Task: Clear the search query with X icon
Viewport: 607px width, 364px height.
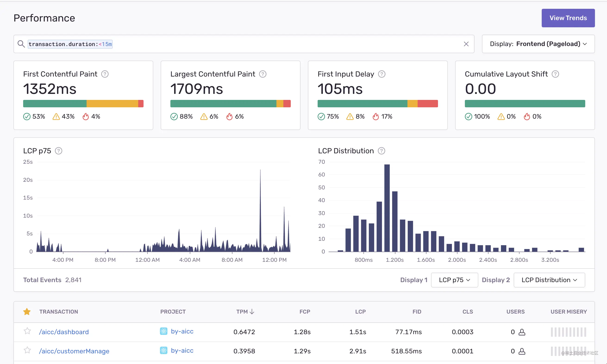Action: pos(466,44)
